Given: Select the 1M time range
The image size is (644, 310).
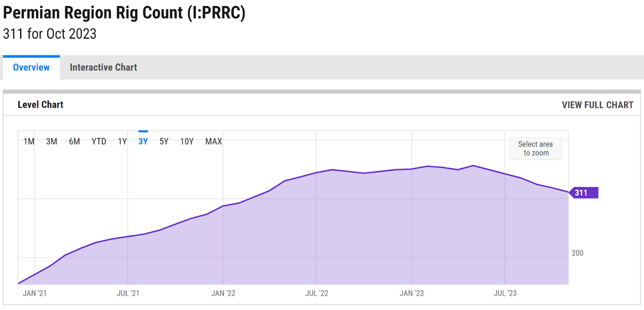Looking at the screenshot, I should (29, 141).
